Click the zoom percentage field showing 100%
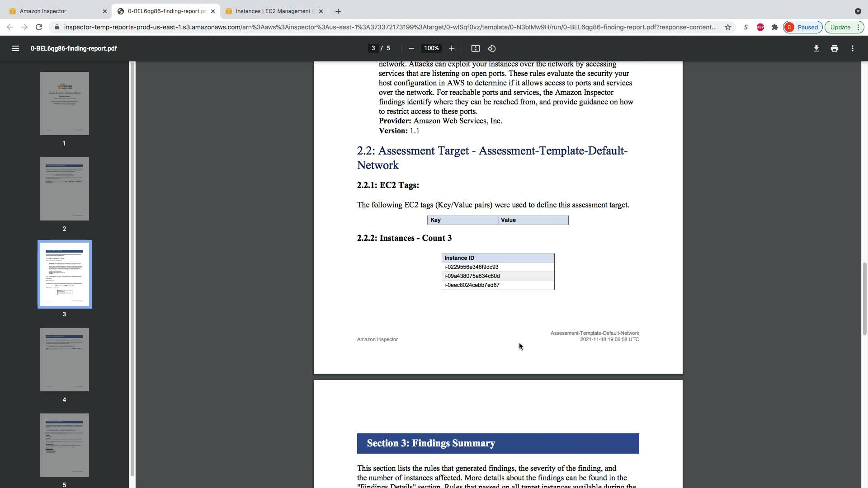The width and height of the screenshot is (868, 488). click(431, 48)
